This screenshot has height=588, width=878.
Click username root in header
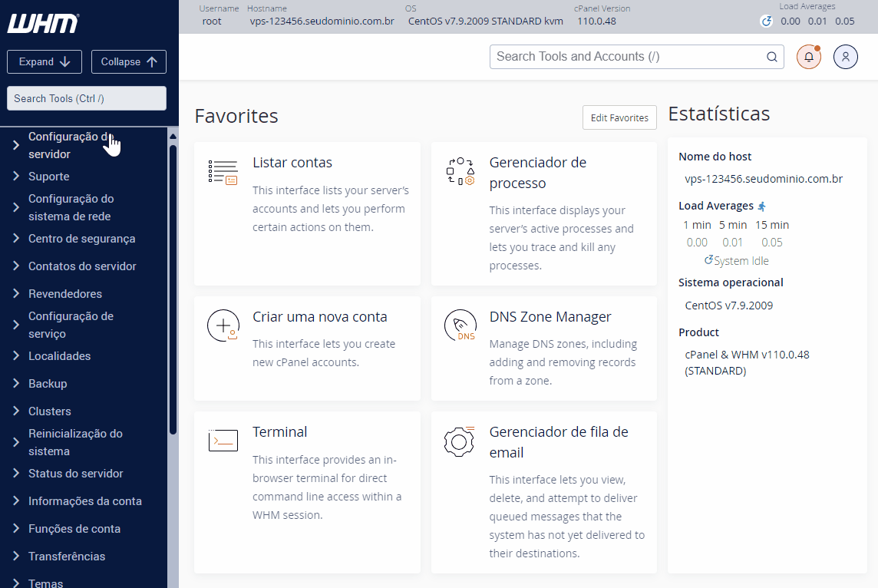212,21
